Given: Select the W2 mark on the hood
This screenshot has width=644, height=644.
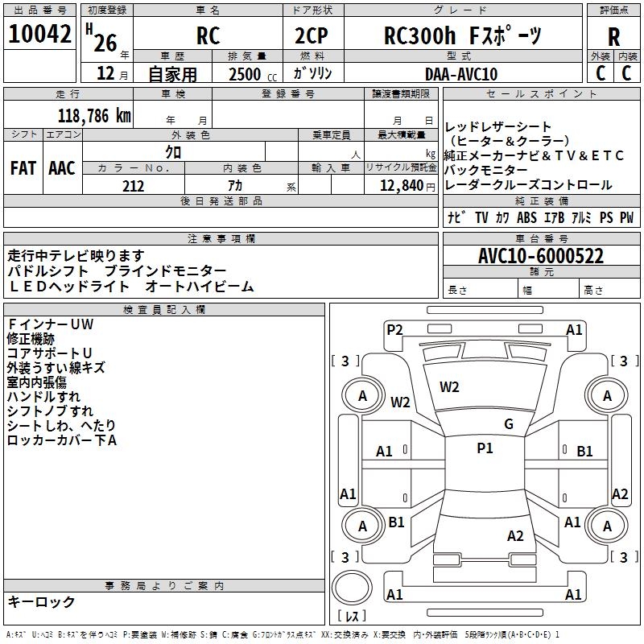Looking at the screenshot, I should [x=449, y=387].
